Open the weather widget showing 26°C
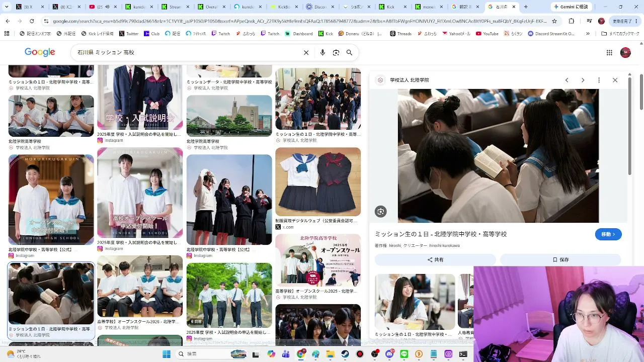644x362 pixels. [24, 354]
